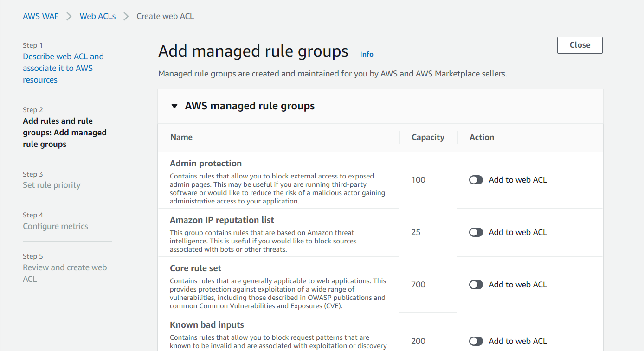Click the Core rule set name

coord(196,268)
